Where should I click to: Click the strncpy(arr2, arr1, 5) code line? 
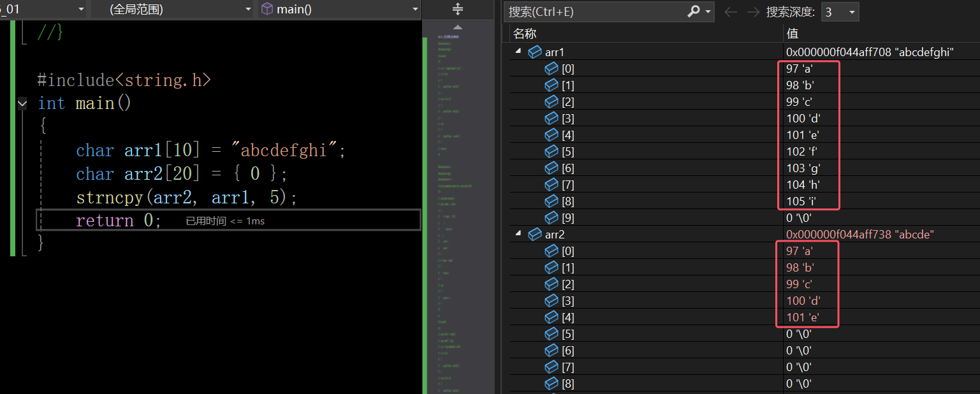[187, 198]
